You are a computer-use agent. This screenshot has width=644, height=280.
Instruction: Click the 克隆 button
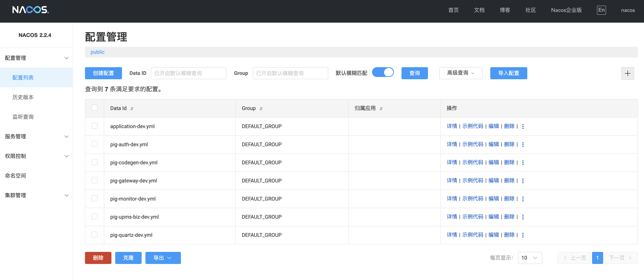pyautogui.click(x=128, y=258)
